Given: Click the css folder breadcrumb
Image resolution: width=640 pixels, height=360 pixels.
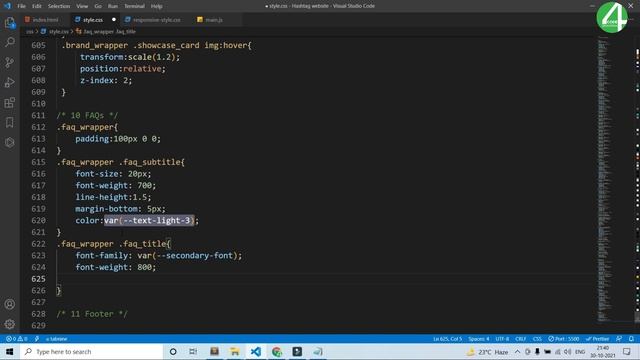Looking at the screenshot, I should (29, 31).
